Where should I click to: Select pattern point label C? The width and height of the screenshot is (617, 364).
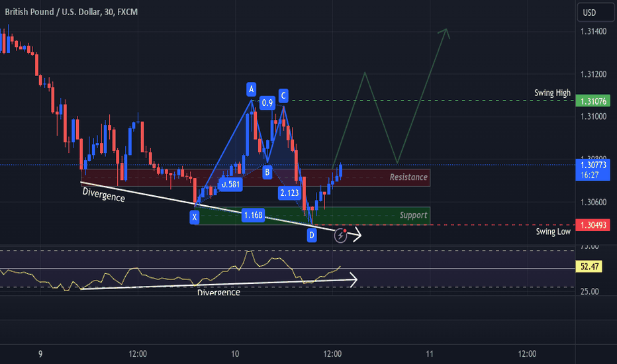coord(283,95)
